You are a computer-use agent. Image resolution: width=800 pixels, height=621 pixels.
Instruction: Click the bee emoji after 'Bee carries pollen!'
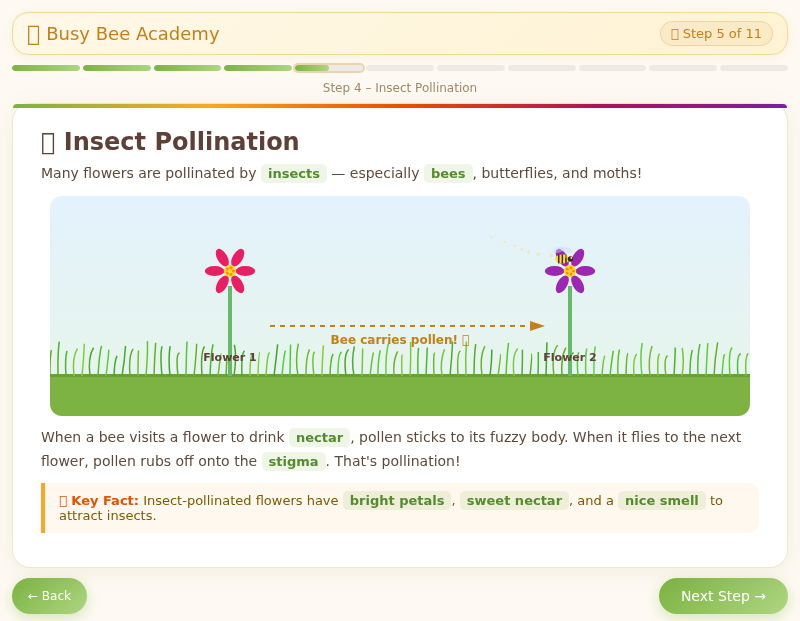[x=463, y=339]
